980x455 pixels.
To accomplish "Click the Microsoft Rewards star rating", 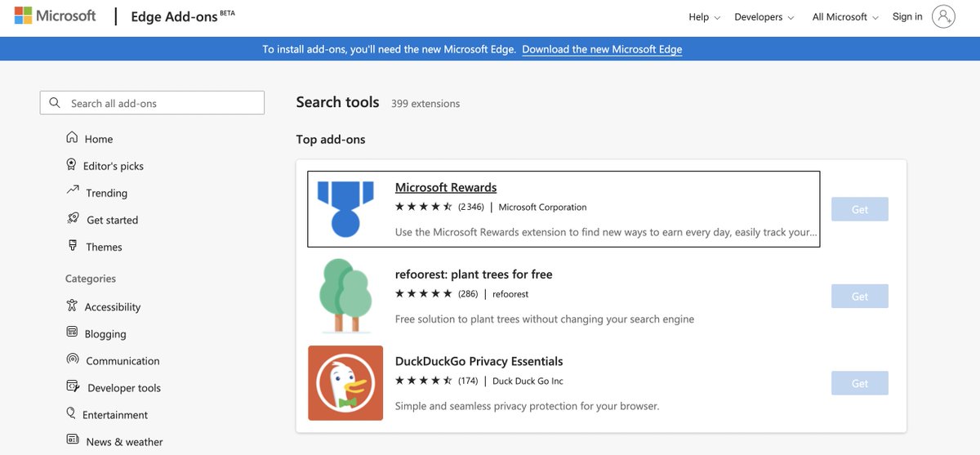I will (424, 207).
